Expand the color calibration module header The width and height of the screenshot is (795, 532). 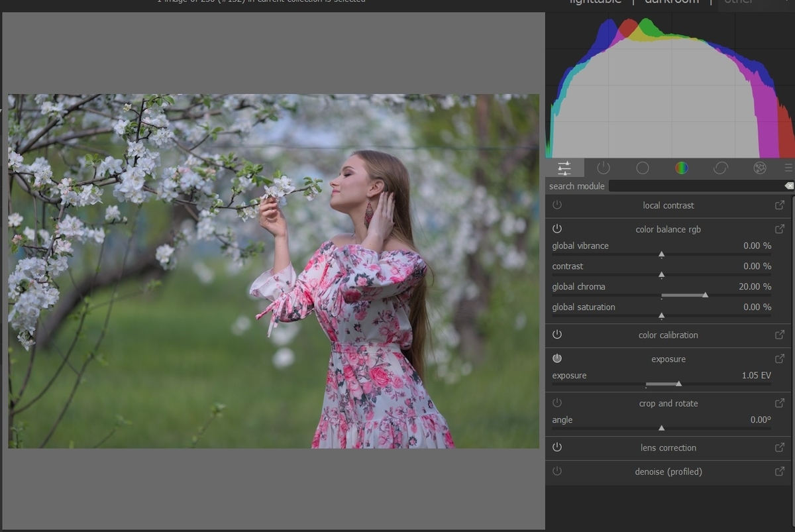(x=668, y=335)
